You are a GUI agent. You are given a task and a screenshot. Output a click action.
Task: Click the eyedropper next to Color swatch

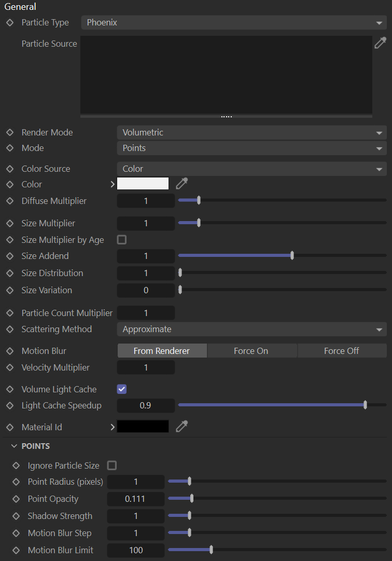click(182, 184)
